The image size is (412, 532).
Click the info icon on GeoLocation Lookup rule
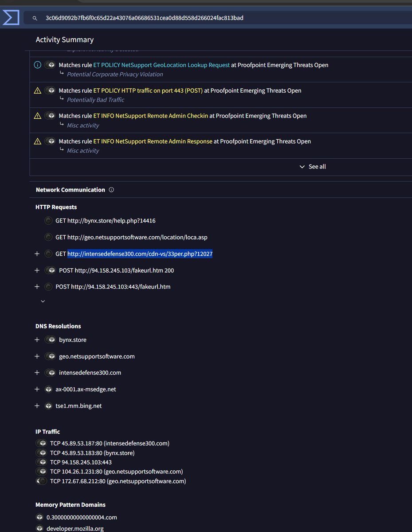click(37, 65)
